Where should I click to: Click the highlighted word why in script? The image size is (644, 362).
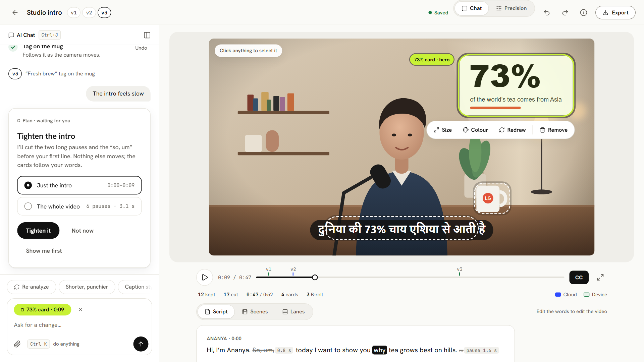click(379, 350)
